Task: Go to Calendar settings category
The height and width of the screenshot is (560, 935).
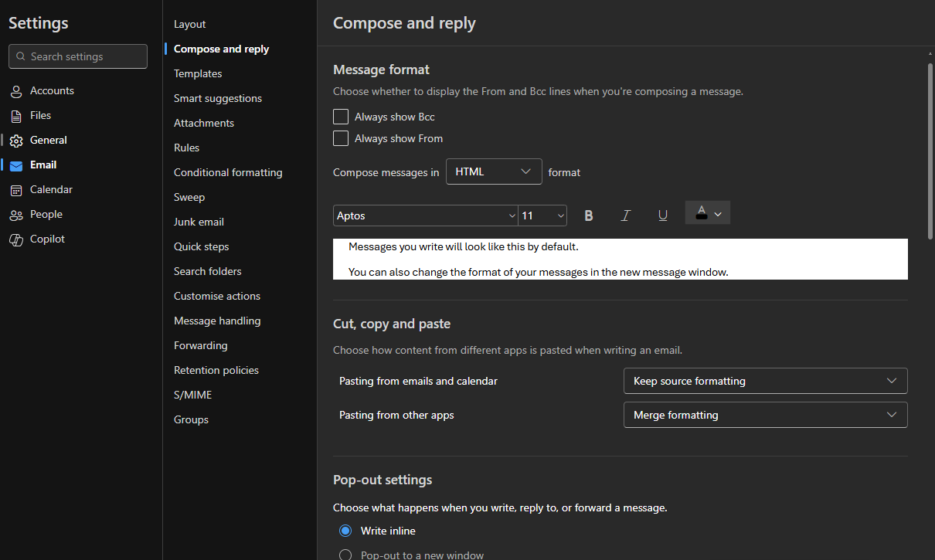Action: click(x=51, y=189)
